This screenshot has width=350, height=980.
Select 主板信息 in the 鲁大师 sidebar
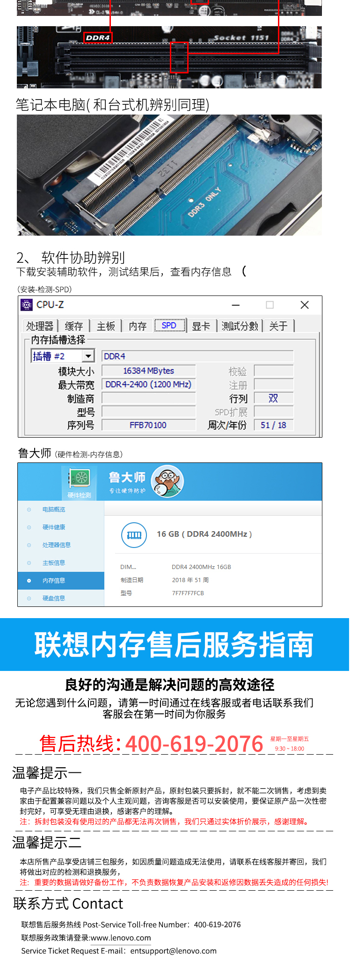point(54,563)
